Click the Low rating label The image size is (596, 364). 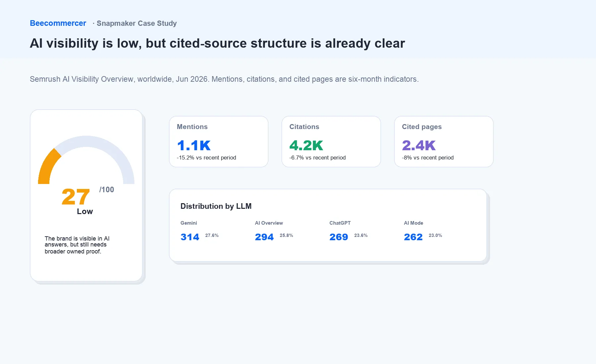[85, 211]
